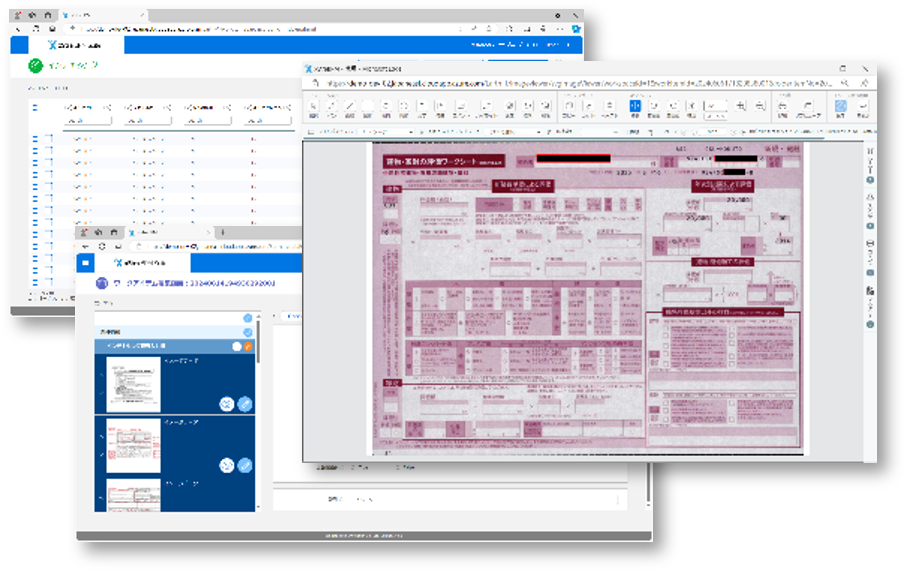Click the green checkmark logo in back window
906x571 pixels.
(x=35, y=66)
